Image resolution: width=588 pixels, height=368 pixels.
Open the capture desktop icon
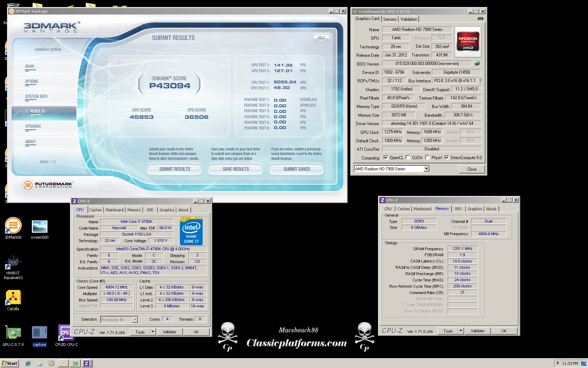(x=40, y=336)
